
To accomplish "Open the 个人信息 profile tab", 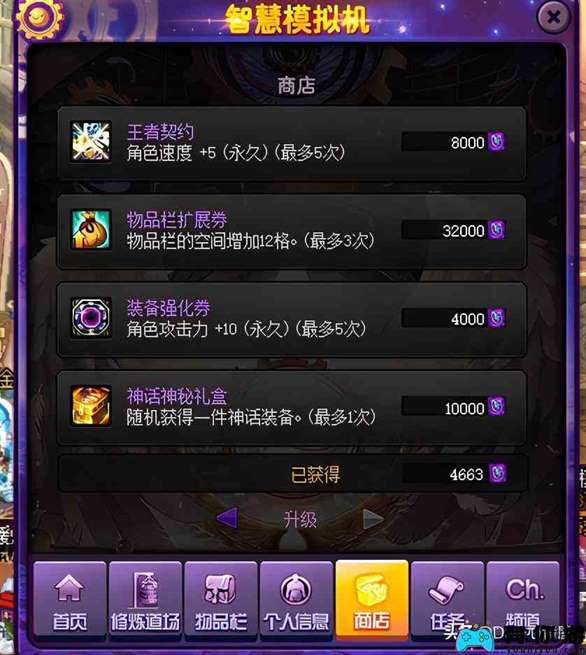I will [x=297, y=600].
